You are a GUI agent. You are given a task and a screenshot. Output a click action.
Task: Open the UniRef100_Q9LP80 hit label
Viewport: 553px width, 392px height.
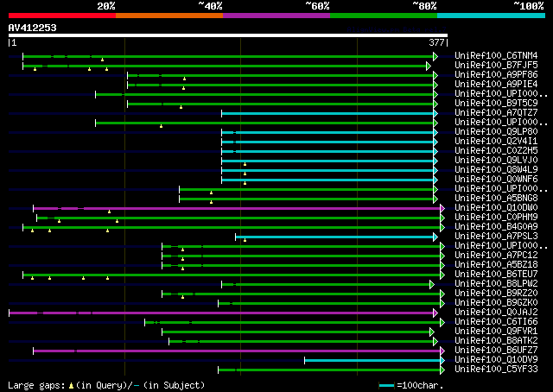click(x=496, y=132)
